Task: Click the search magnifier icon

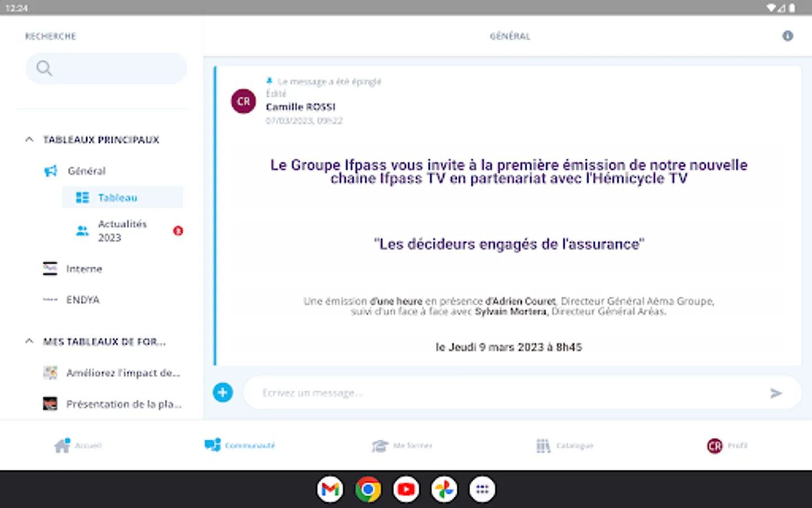Action: 44,68
